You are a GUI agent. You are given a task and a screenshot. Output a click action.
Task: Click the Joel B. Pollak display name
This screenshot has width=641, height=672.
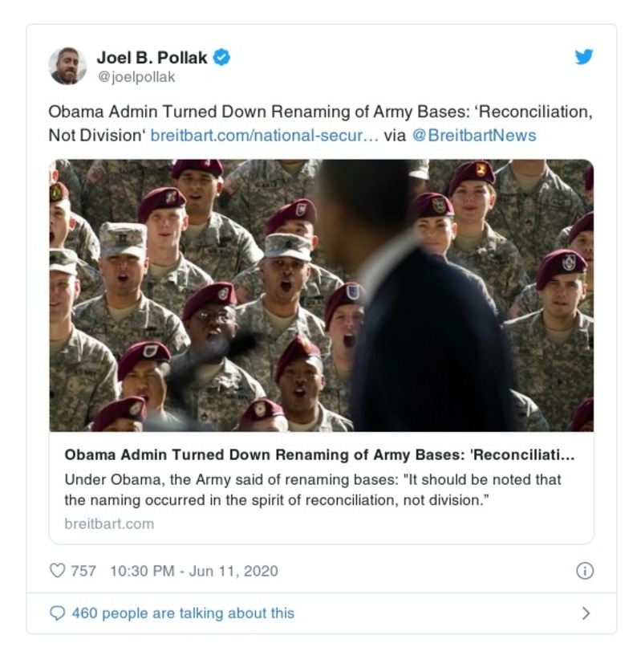pos(153,57)
